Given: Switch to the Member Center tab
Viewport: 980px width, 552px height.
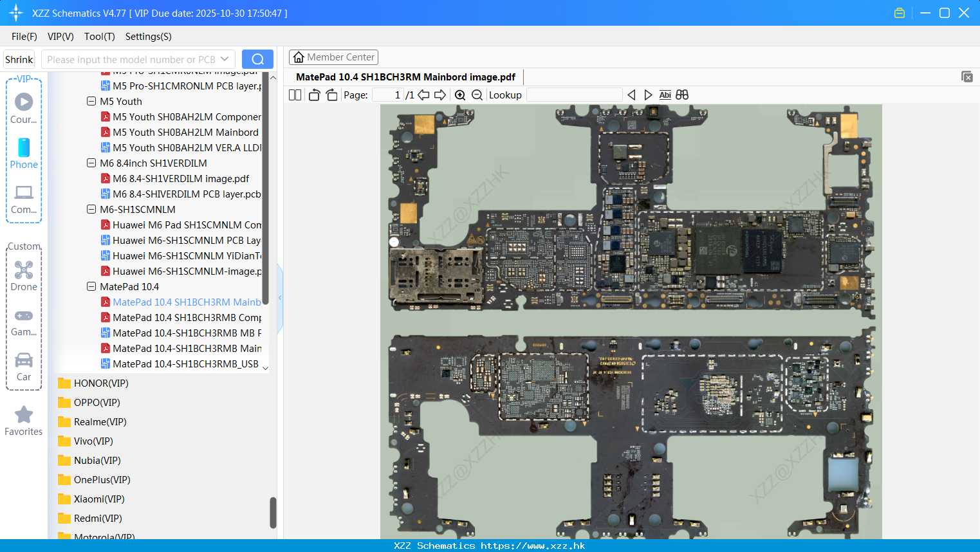Looking at the screenshot, I should (333, 57).
